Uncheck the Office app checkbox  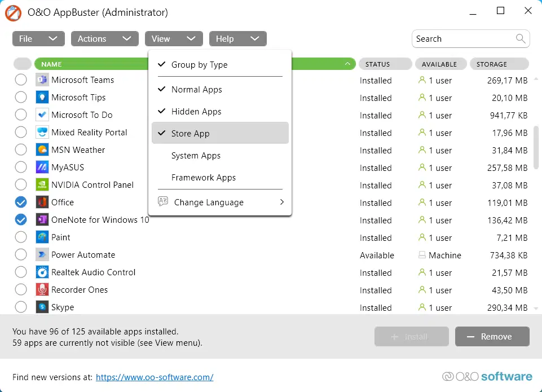click(x=21, y=202)
